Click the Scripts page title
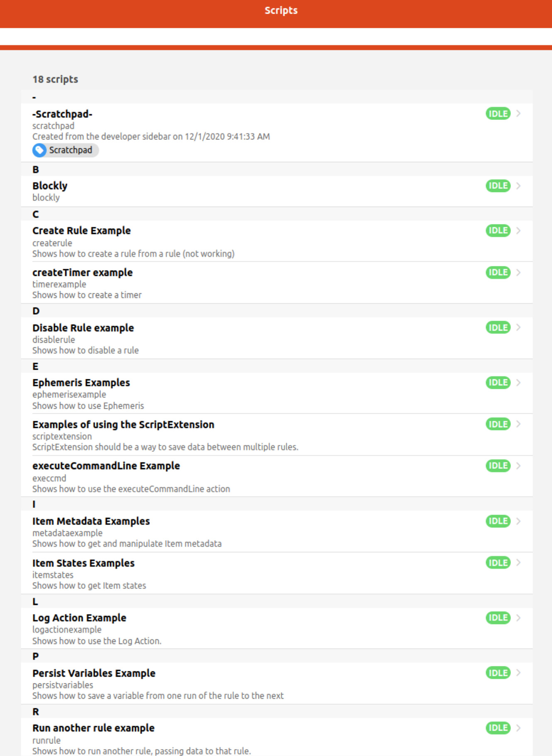The width and height of the screenshot is (552, 756). tap(281, 10)
